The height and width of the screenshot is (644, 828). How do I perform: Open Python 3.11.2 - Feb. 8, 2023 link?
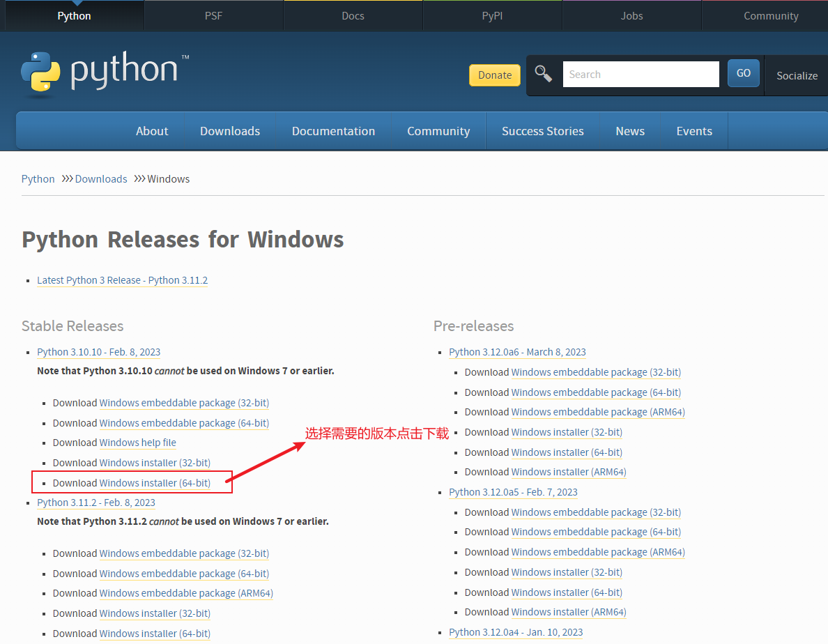(96, 503)
